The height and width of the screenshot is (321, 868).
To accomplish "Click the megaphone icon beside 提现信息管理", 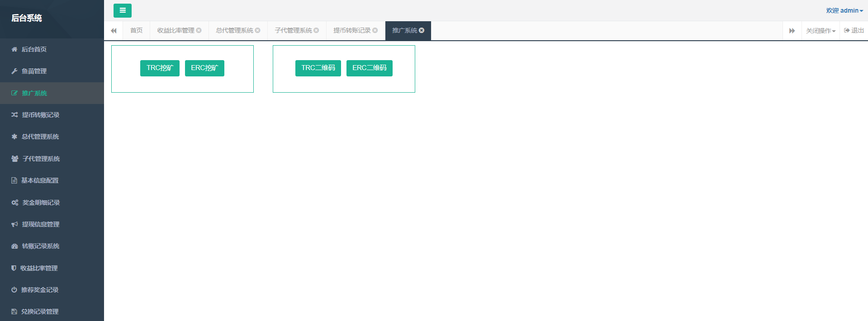I will (x=14, y=224).
